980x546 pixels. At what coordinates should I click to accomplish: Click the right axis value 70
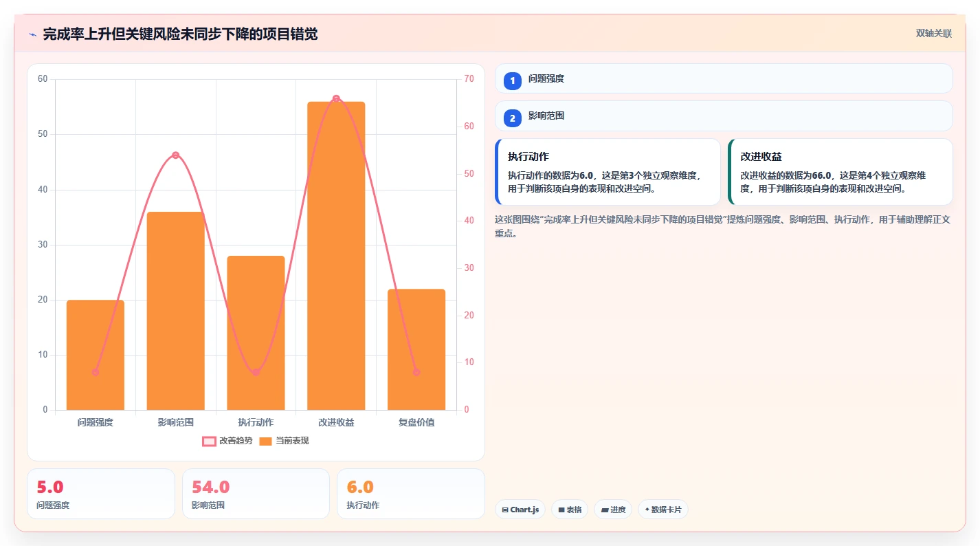[469, 79]
